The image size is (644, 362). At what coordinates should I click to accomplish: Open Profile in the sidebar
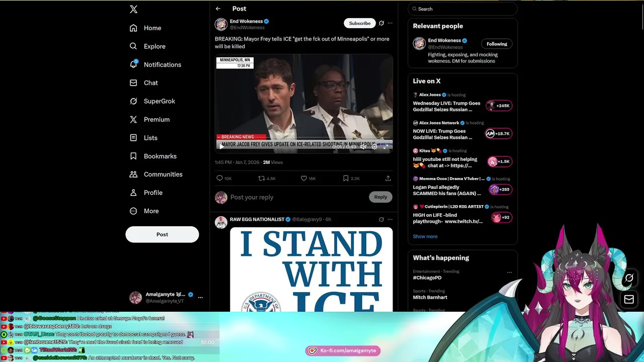[x=146, y=193]
